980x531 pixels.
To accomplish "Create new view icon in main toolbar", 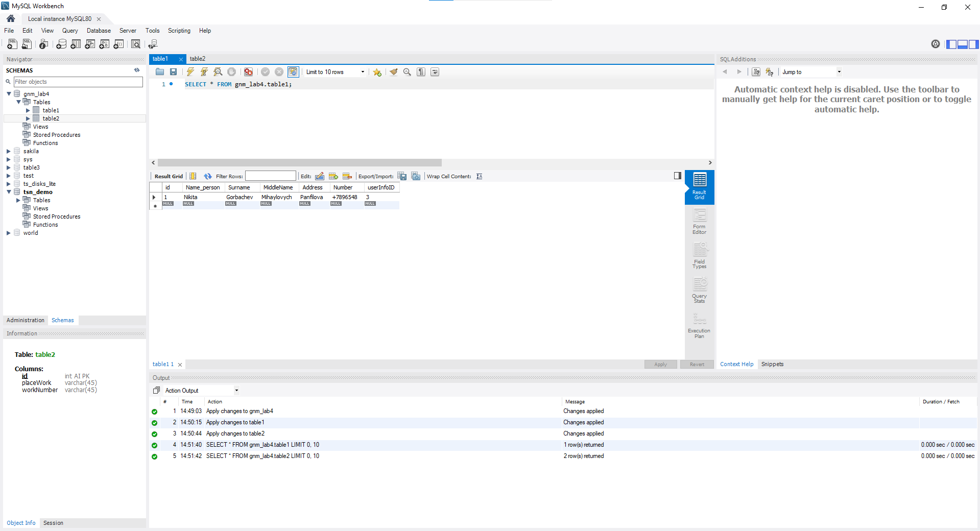I will click(90, 44).
